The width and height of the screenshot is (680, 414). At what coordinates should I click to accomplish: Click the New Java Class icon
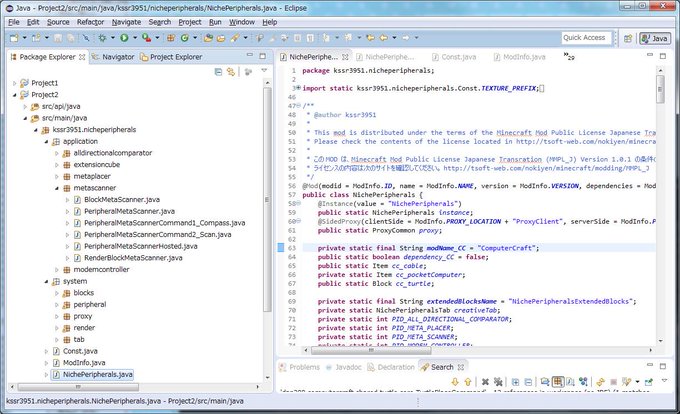point(185,38)
